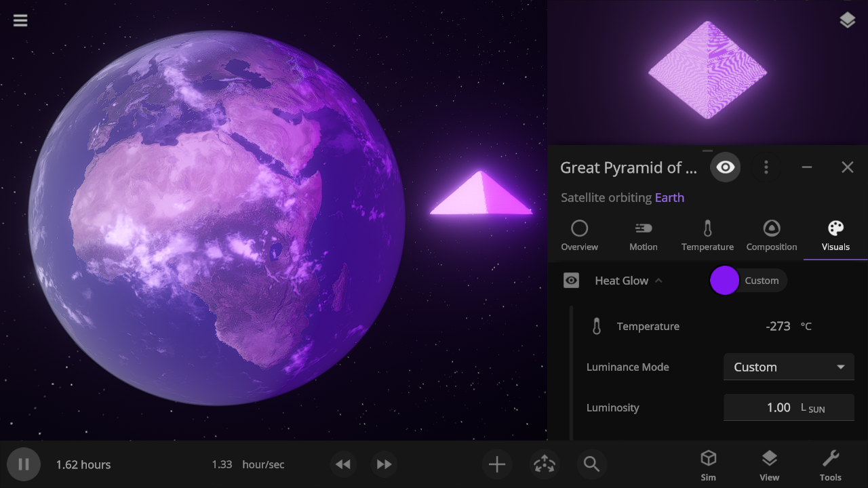Open the Tools wrench menu
Image resolution: width=868 pixels, height=488 pixels.
(x=830, y=465)
